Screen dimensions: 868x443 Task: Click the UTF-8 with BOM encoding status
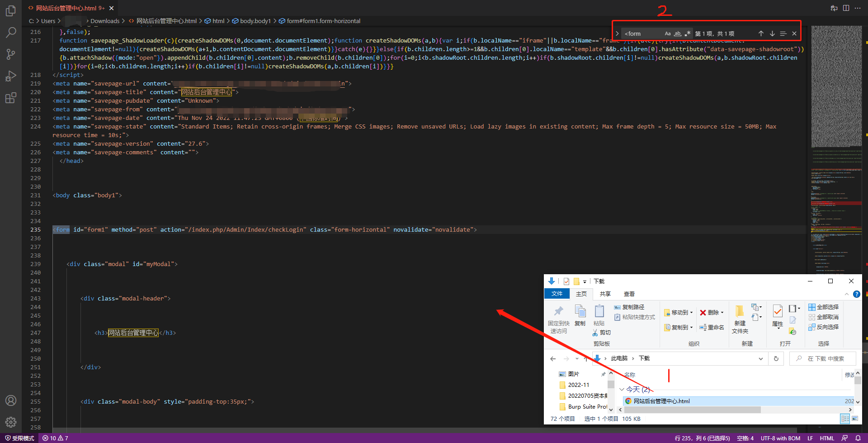coord(780,438)
